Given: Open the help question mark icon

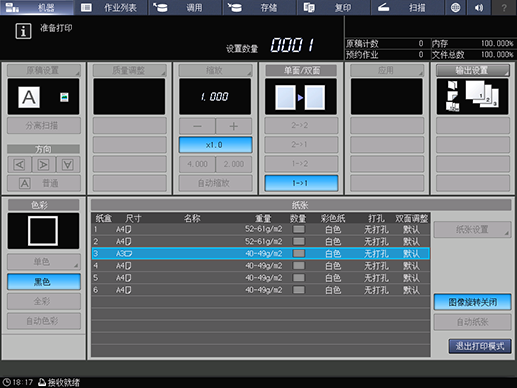Looking at the screenshot, I should [x=504, y=7].
